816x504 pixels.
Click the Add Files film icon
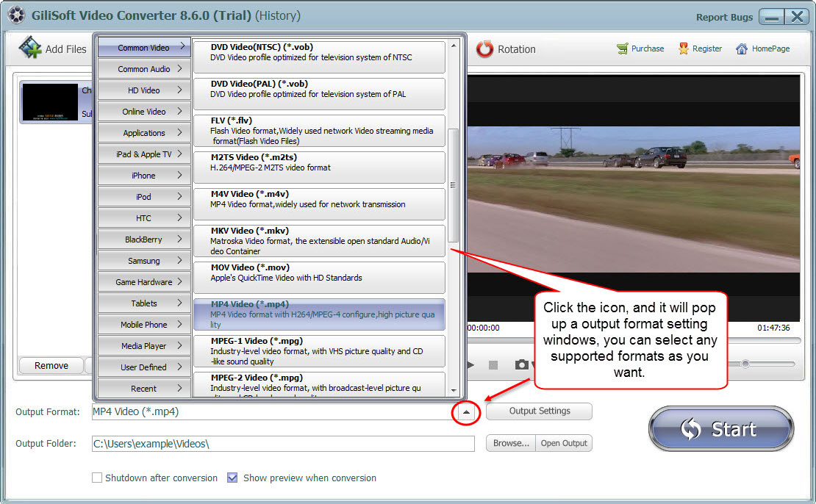pos(30,48)
